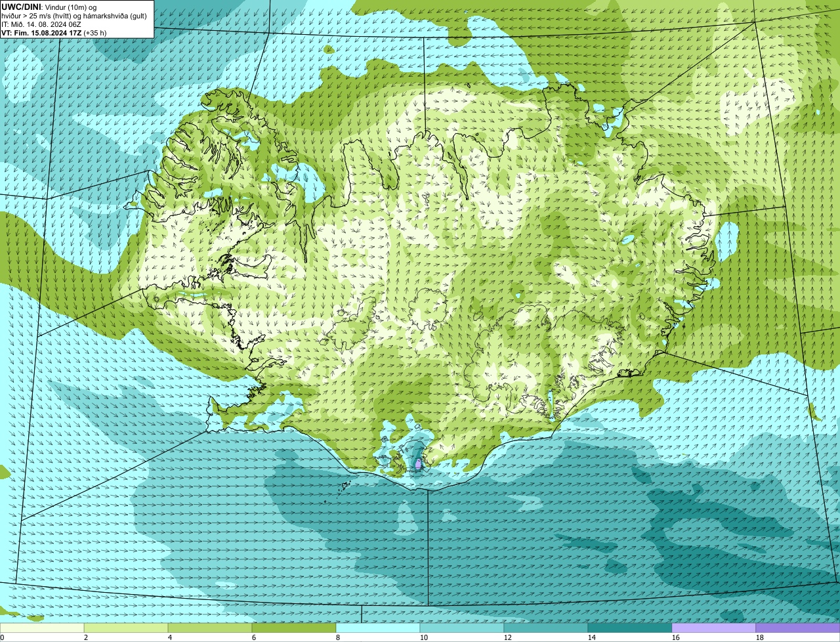Click the small purple wind-maximum spot on south coast

pos(418,464)
